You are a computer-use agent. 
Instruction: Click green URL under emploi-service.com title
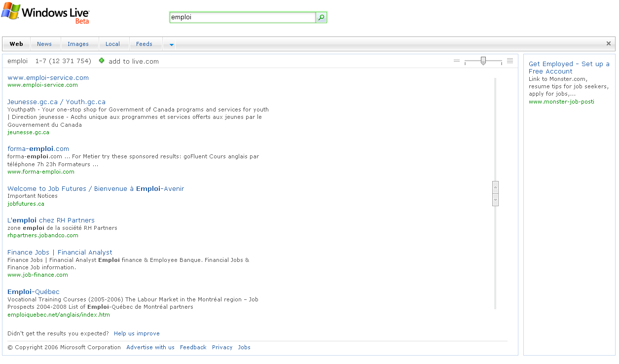(42, 85)
